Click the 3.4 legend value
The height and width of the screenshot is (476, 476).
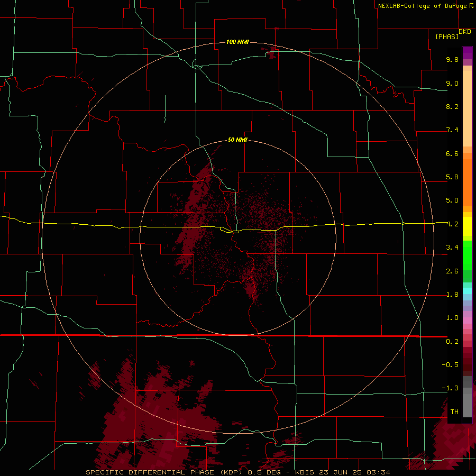(x=452, y=248)
